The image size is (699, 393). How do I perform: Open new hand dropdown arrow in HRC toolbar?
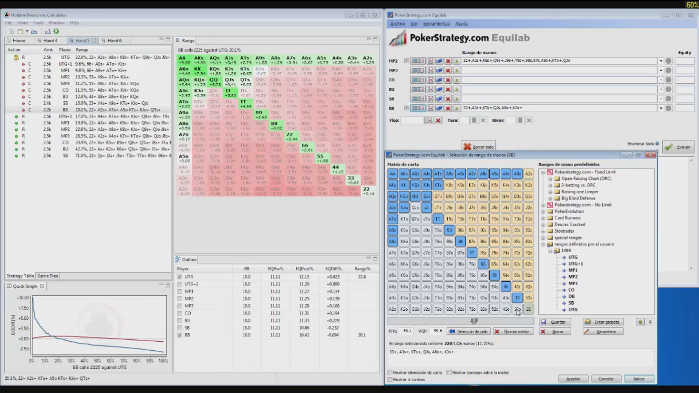pos(27,31)
